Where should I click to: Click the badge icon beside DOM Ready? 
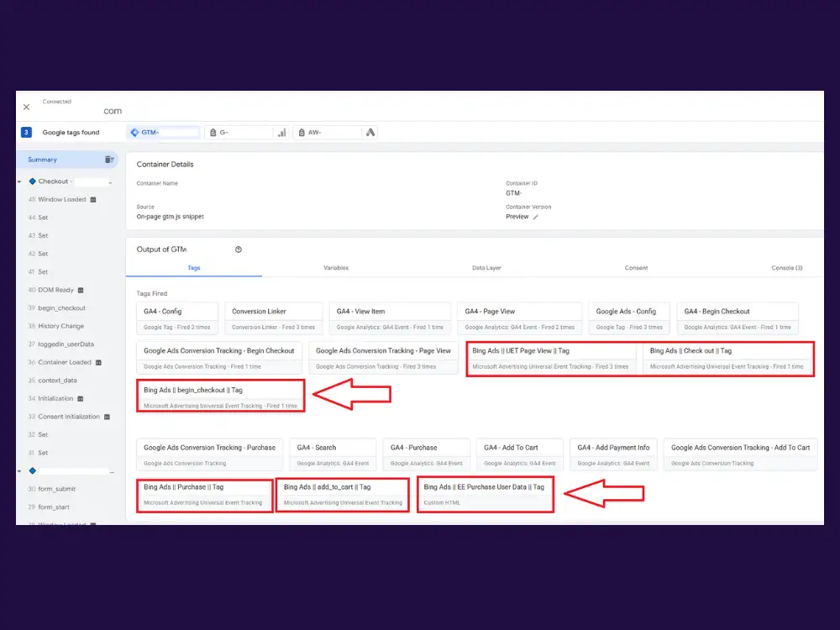pos(81,291)
